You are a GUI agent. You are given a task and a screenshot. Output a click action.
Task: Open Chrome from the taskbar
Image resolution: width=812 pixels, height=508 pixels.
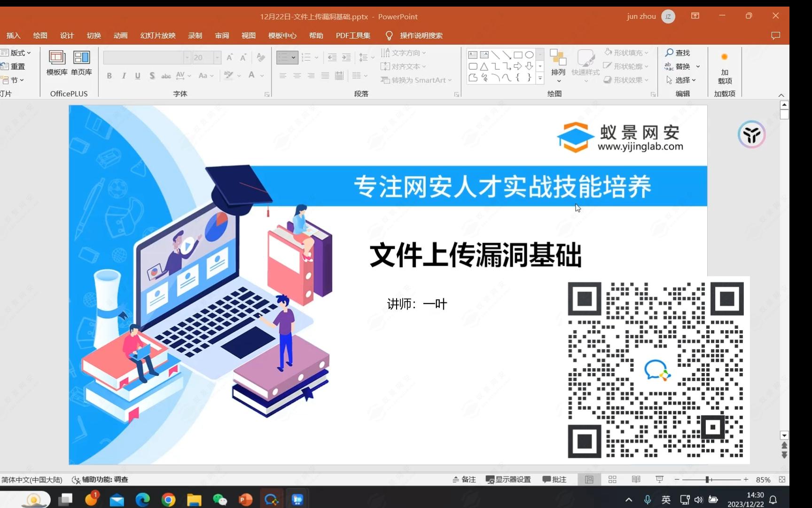(x=168, y=499)
